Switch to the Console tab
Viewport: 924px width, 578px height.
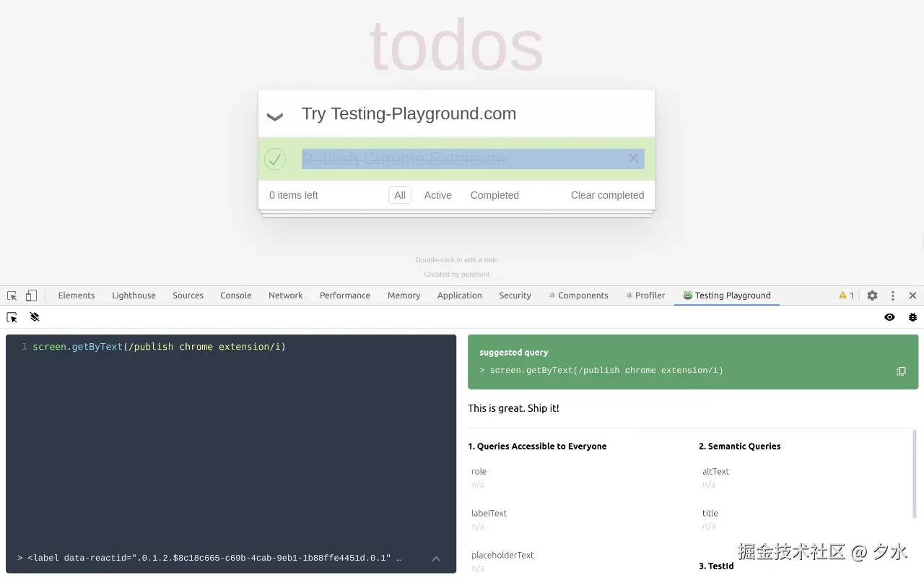tap(235, 296)
